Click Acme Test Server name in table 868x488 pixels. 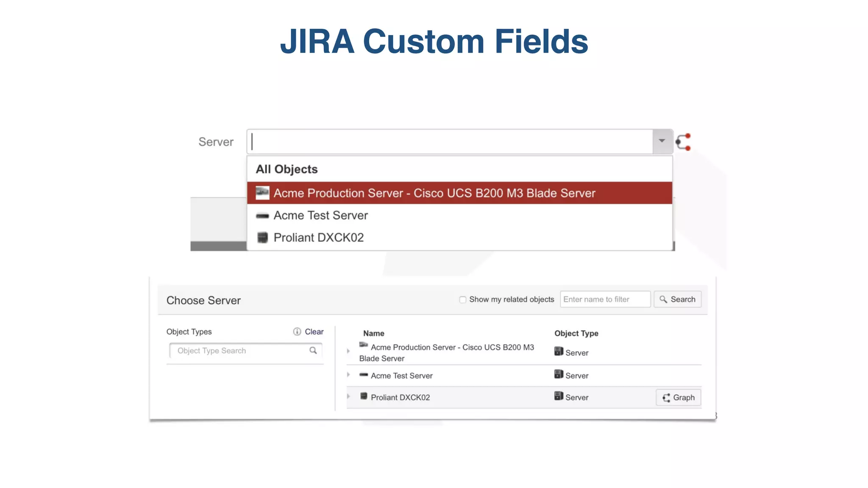pyautogui.click(x=401, y=376)
